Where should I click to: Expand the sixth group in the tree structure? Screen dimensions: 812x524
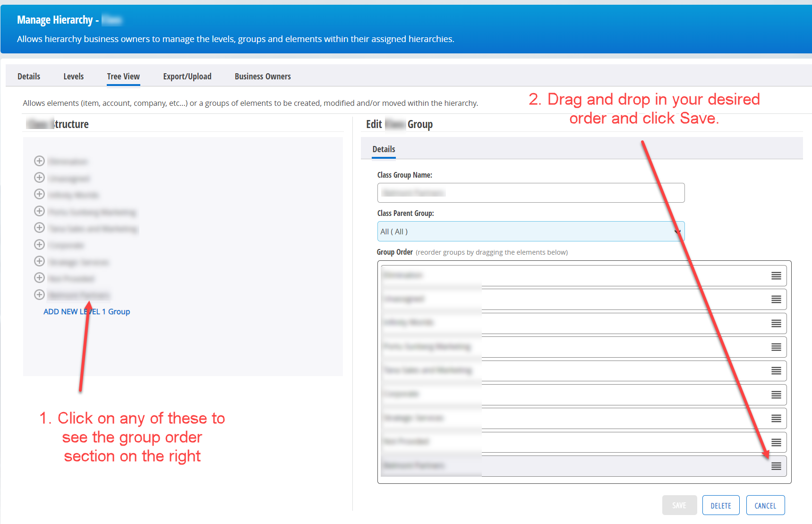(x=39, y=244)
